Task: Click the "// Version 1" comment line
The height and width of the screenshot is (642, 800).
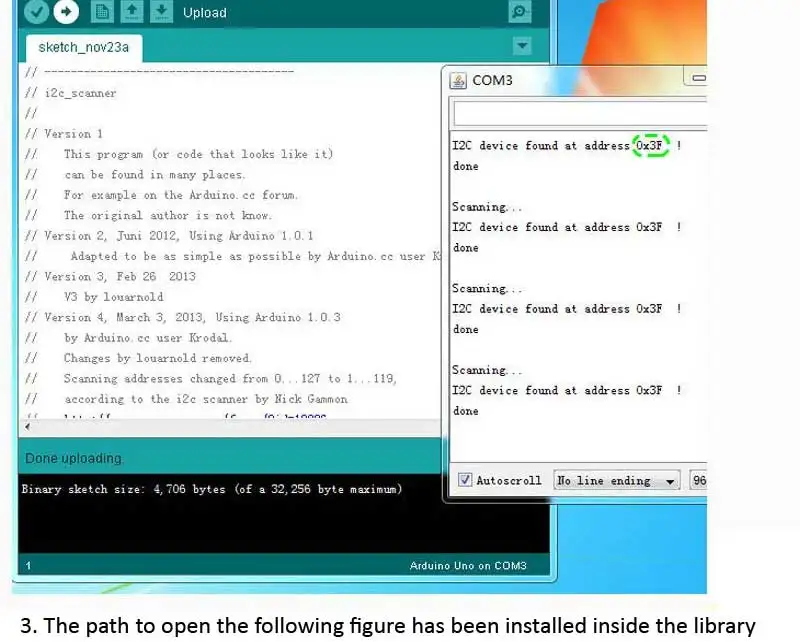Action: [64, 134]
